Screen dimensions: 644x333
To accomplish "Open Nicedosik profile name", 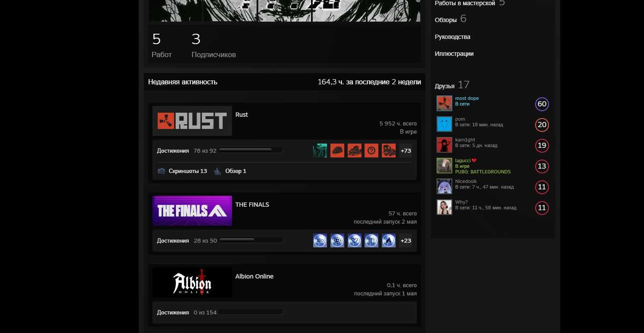I will pos(466,181).
